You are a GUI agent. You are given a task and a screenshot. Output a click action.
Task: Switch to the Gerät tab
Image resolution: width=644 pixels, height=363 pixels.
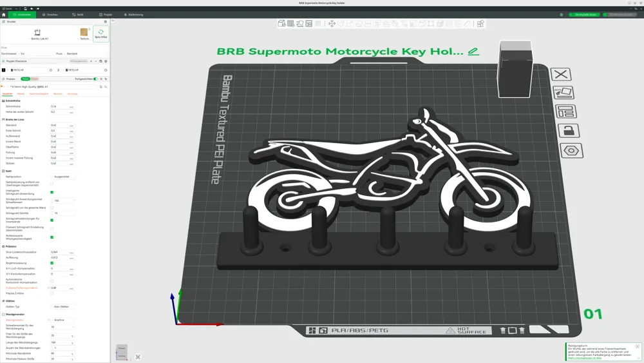click(78, 14)
